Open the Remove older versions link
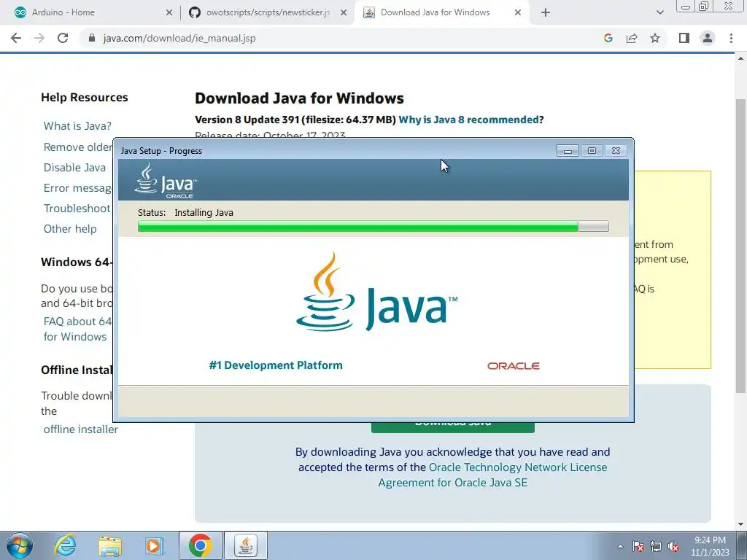747x560 pixels. click(x=78, y=147)
